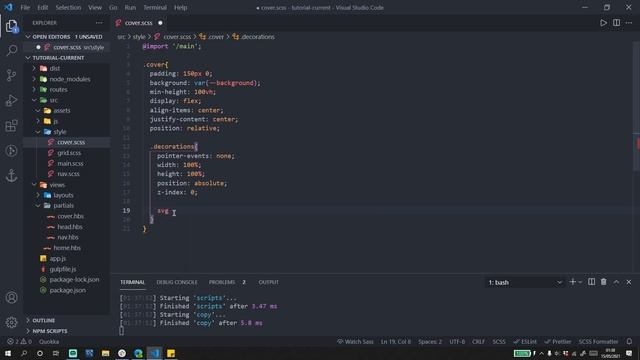Viewport: 640px width, 360px height.
Task: Toggle ESLint status bar item
Action: [525, 342]
